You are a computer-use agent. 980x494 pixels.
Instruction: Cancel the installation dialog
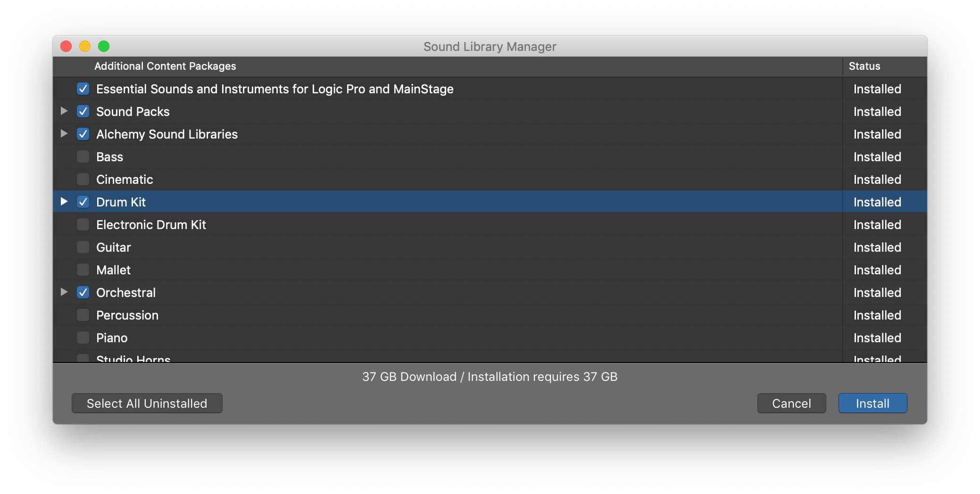(x=791, y=403)
